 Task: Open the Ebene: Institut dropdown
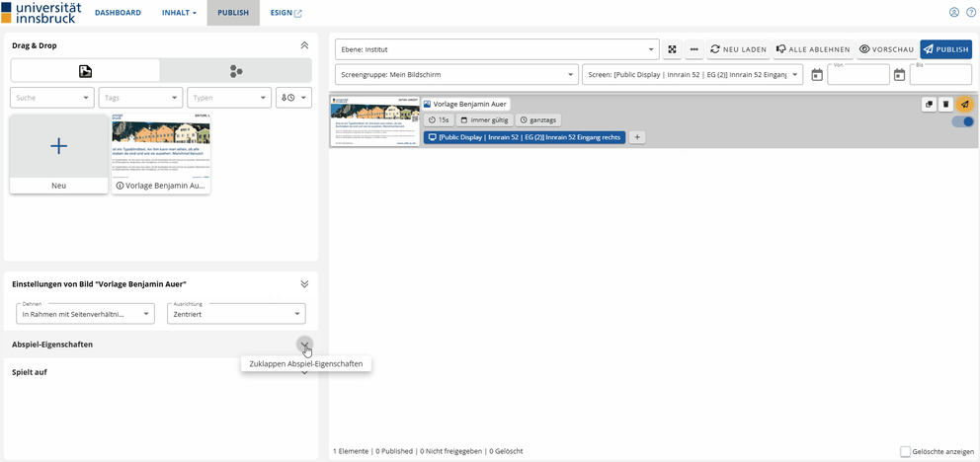click(497, 49)
